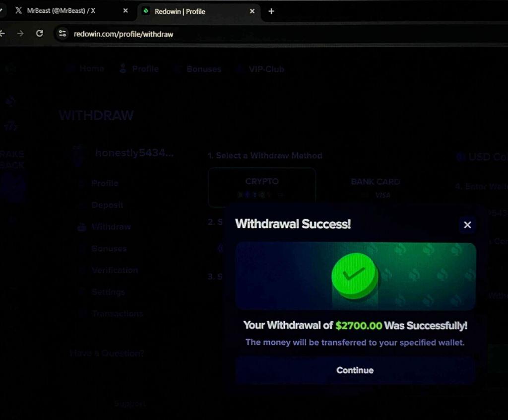Image resolution: width=508 pixels, height=420 pixels.
Task: Click the redowin.com address bar URL
Action: tap(124, 34)
